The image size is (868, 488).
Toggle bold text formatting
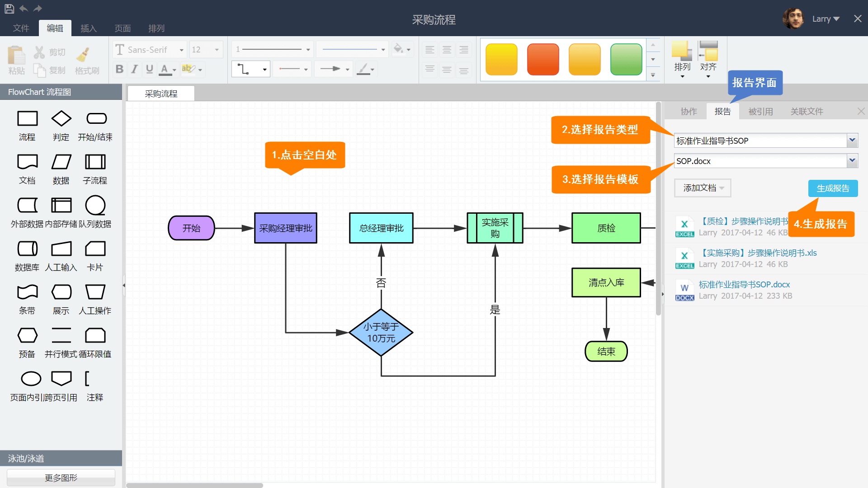119,69
